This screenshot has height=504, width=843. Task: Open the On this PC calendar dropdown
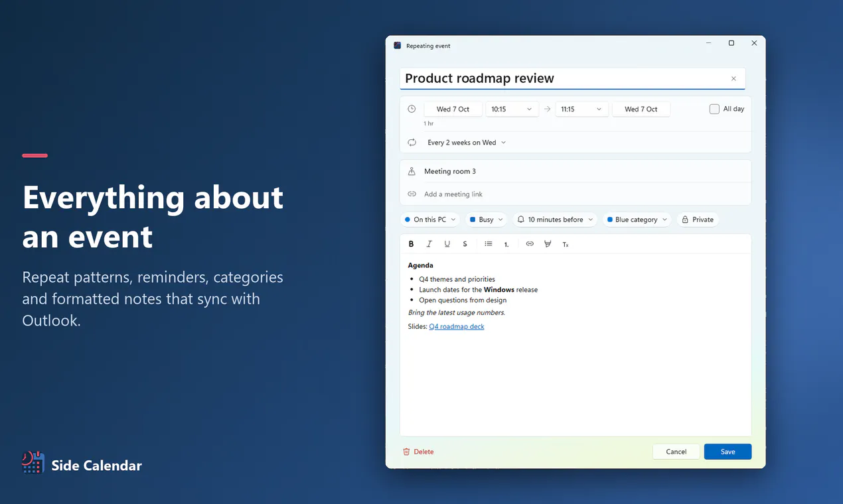[x=430, y=220]
